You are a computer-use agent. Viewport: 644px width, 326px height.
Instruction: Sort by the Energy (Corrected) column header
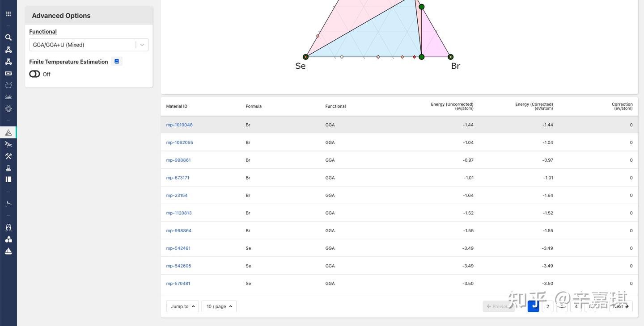coord(534,106)
